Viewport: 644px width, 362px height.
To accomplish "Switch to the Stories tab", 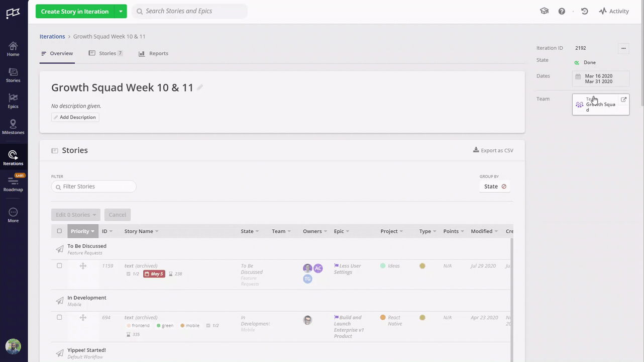I will click(105, 53).
